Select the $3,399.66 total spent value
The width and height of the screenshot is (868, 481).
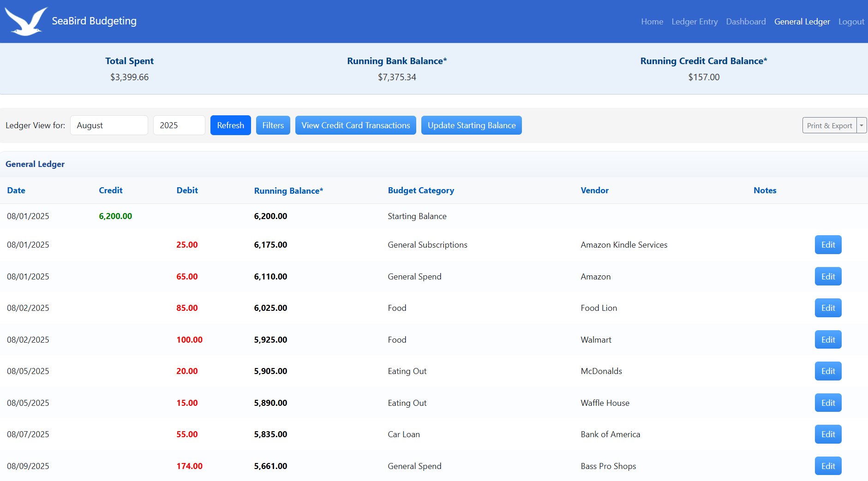[129, 77]
